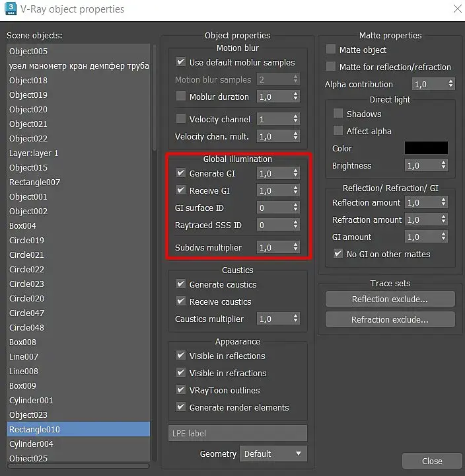The image size is (465, 476).
Task: Click the GI amount spinner arrows
Action: (x=443, y=237)
